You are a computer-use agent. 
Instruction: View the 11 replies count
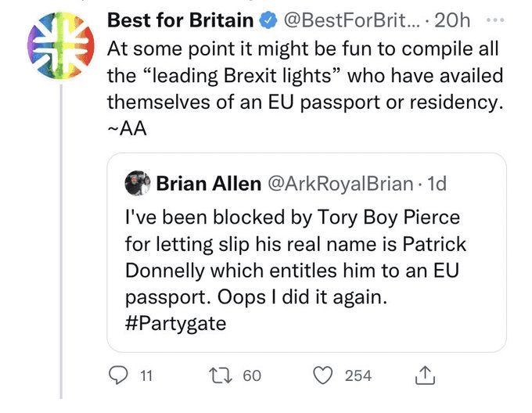(146, 376)
